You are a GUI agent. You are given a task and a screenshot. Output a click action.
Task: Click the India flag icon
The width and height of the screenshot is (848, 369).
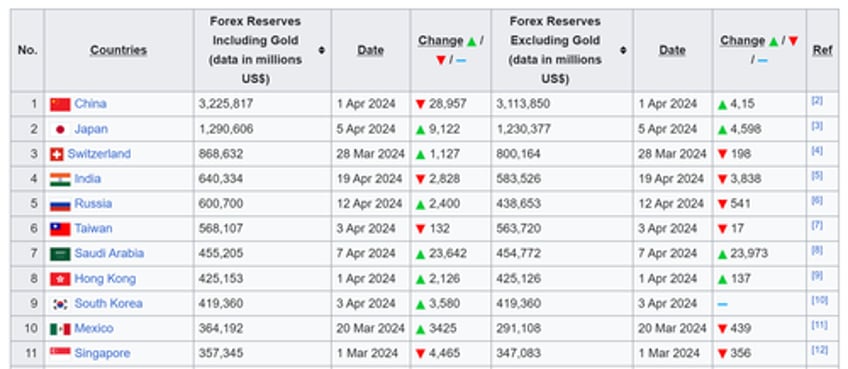click(60, 179)
